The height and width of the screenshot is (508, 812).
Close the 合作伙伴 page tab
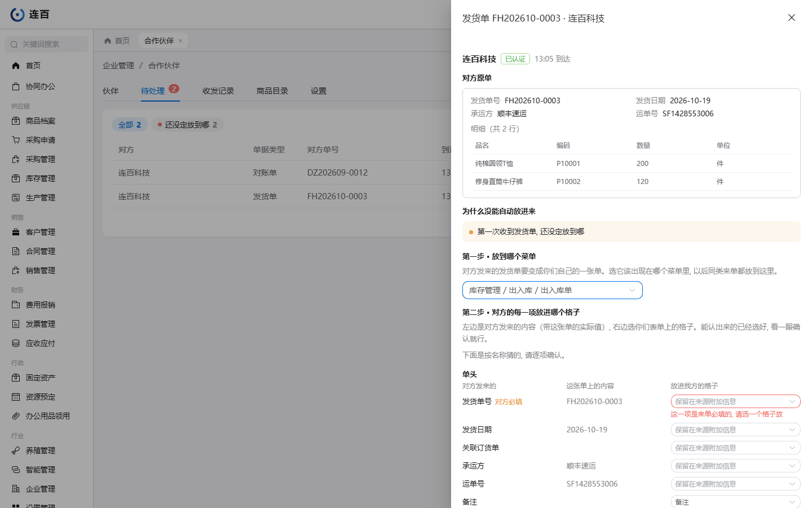pos(180,41)
